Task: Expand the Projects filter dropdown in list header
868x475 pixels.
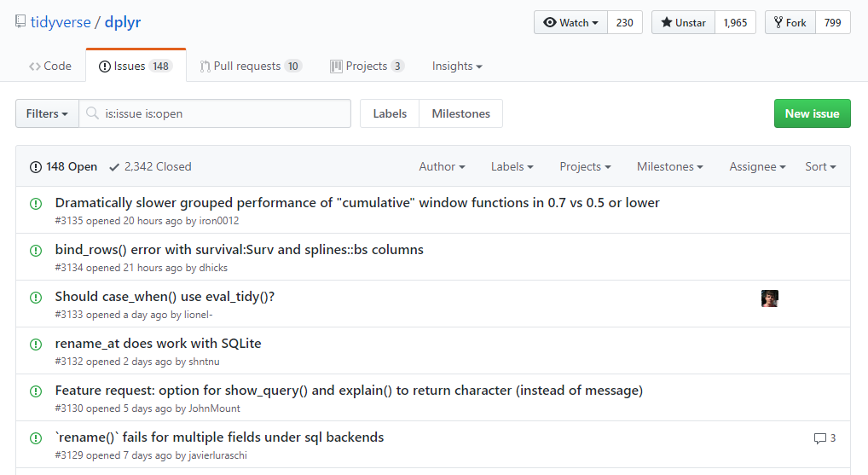Action: tap(585, 166)
